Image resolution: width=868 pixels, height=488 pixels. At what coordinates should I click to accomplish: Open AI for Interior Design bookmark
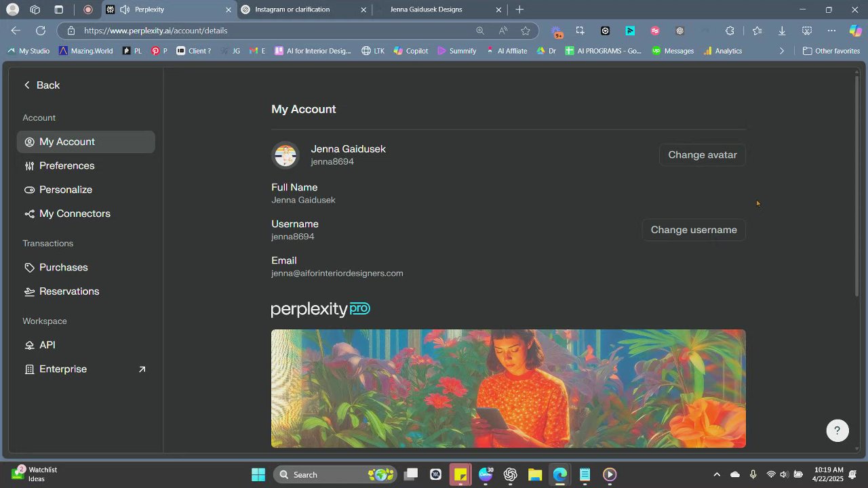[313, 51]
